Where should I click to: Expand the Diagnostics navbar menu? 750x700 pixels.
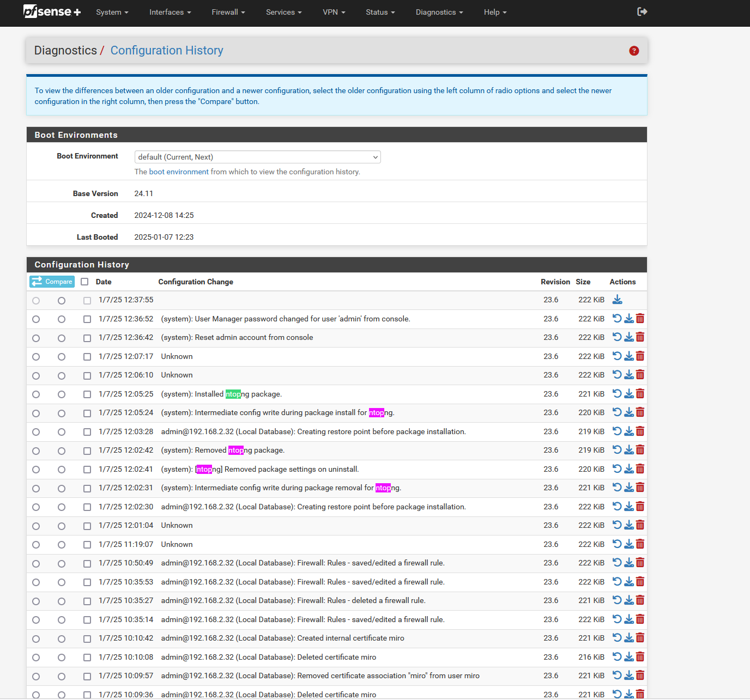(x=439, y=12)
